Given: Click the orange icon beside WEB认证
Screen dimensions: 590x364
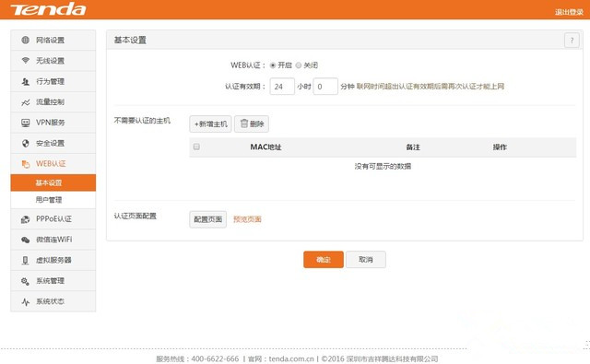Looking at the screenshot, I should 25,164.
